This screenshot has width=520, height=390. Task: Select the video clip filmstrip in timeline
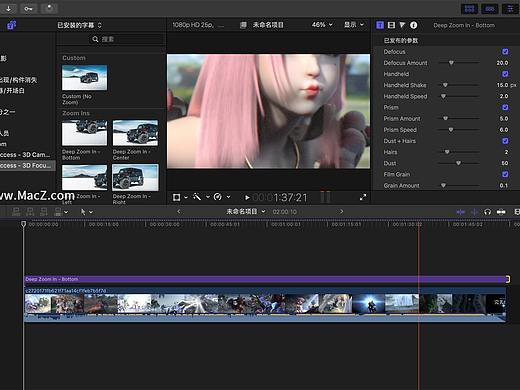coord(265,304)
